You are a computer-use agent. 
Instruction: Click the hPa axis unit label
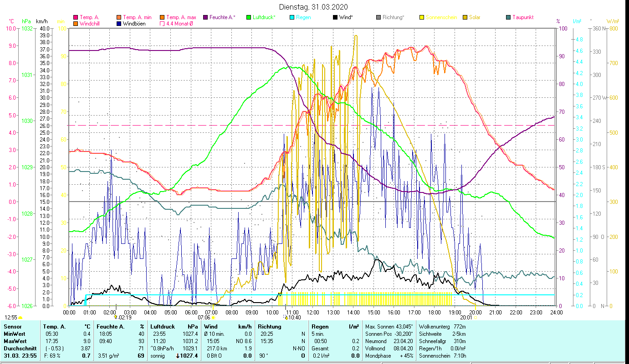(x=26, y=21)
